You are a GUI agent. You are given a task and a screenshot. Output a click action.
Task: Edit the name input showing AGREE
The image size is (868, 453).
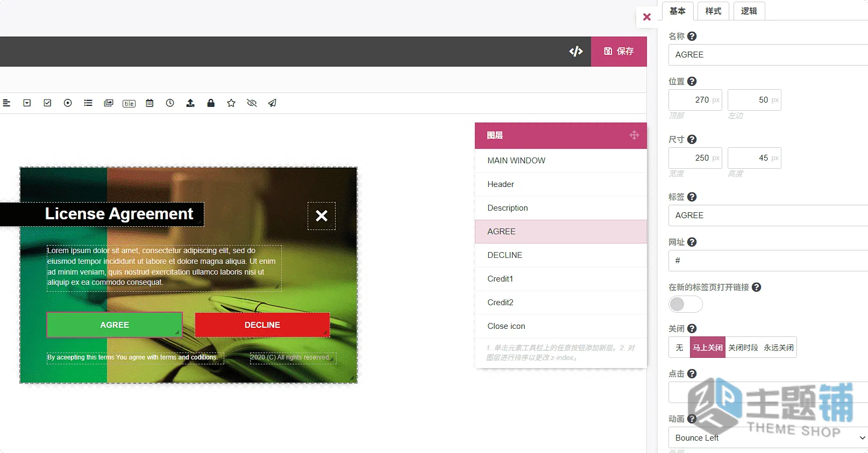pyautogui.click(x=768, y=55)
